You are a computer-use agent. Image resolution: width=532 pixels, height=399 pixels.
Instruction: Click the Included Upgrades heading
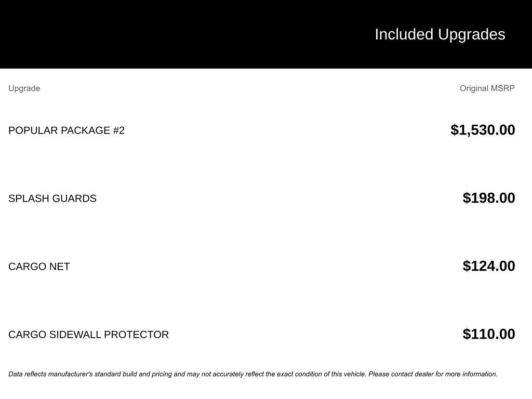coord(440,34)
